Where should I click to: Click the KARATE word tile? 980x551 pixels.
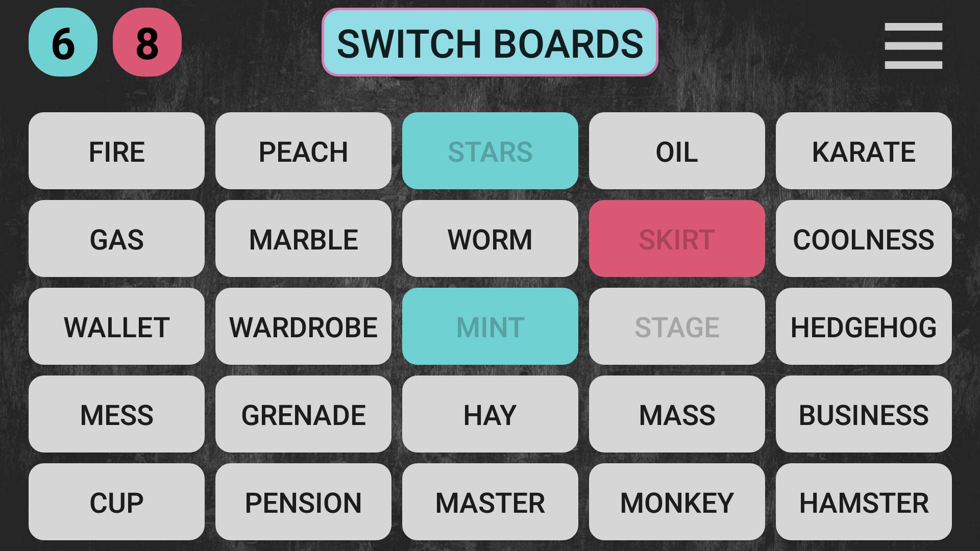[x=864, y=151]
